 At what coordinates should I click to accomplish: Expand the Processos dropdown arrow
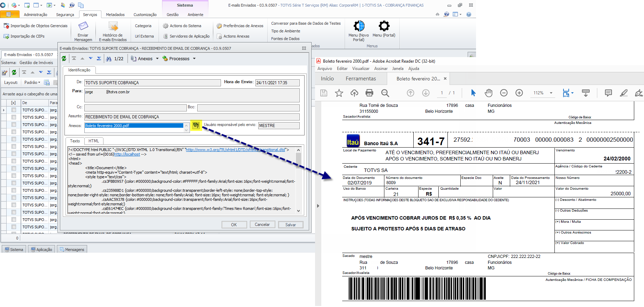(x=194, y=58)
